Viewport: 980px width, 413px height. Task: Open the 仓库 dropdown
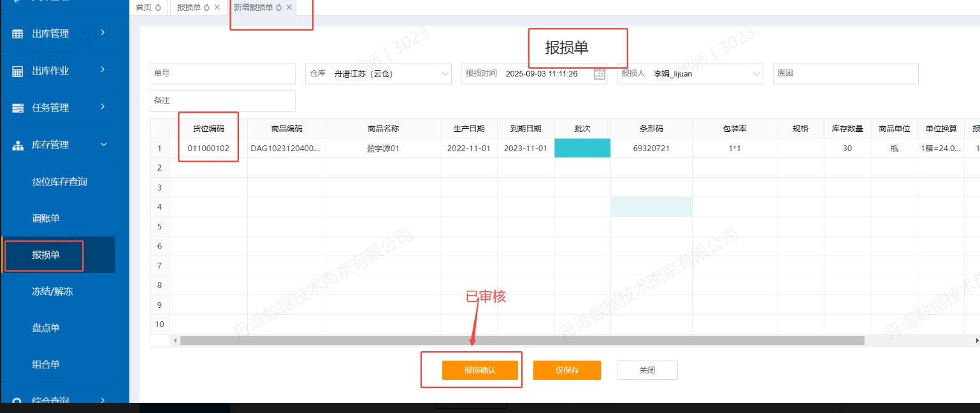coord(445,74)
